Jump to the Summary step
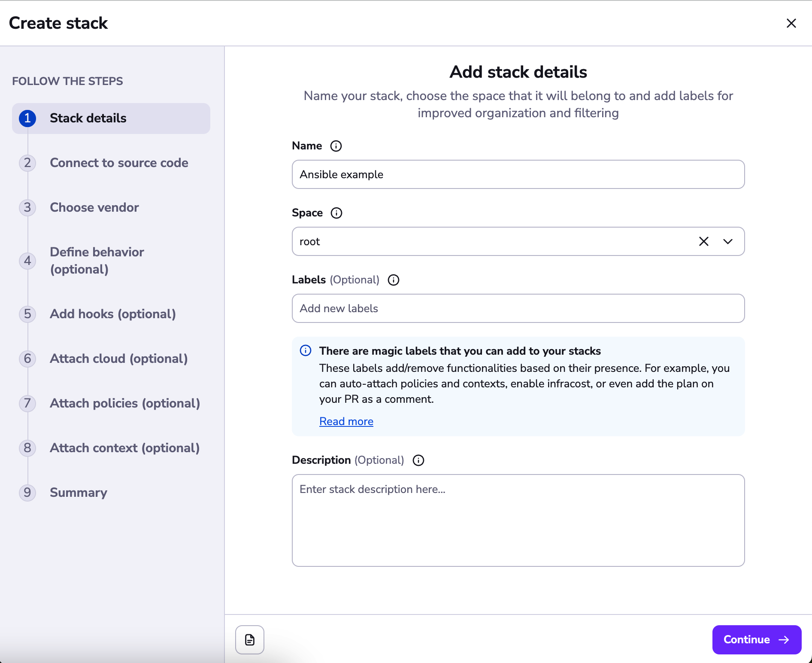Screen dimensions: 812x663 click(x=78, y=493)
